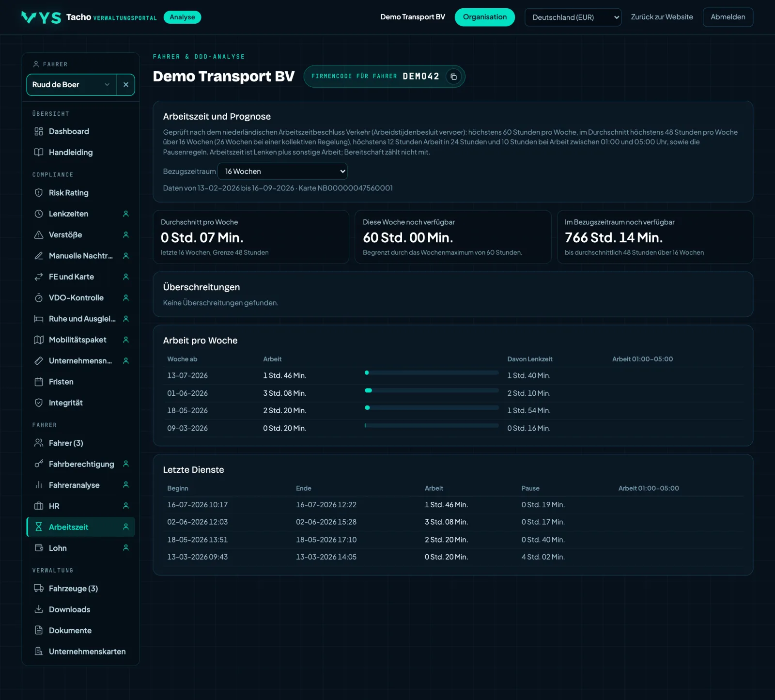Click the Abmelden button
The image size is (775, 700).
tap(728, 17)
